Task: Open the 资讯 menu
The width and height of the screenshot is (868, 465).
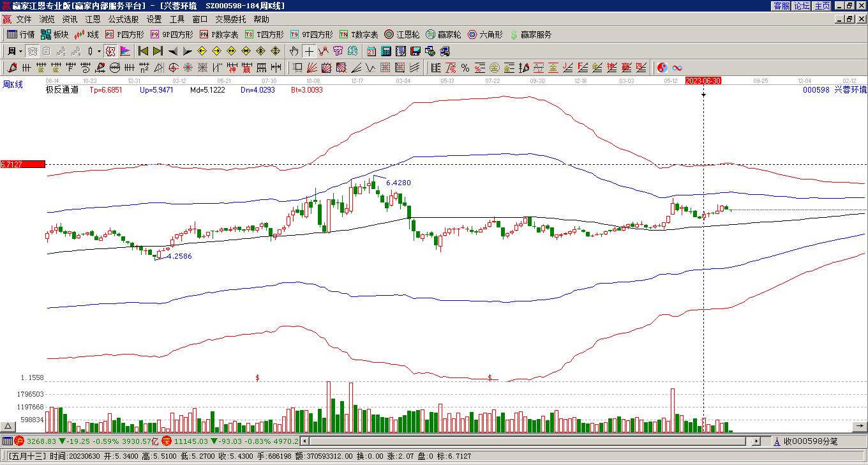Action: click(x=70, y=20)
